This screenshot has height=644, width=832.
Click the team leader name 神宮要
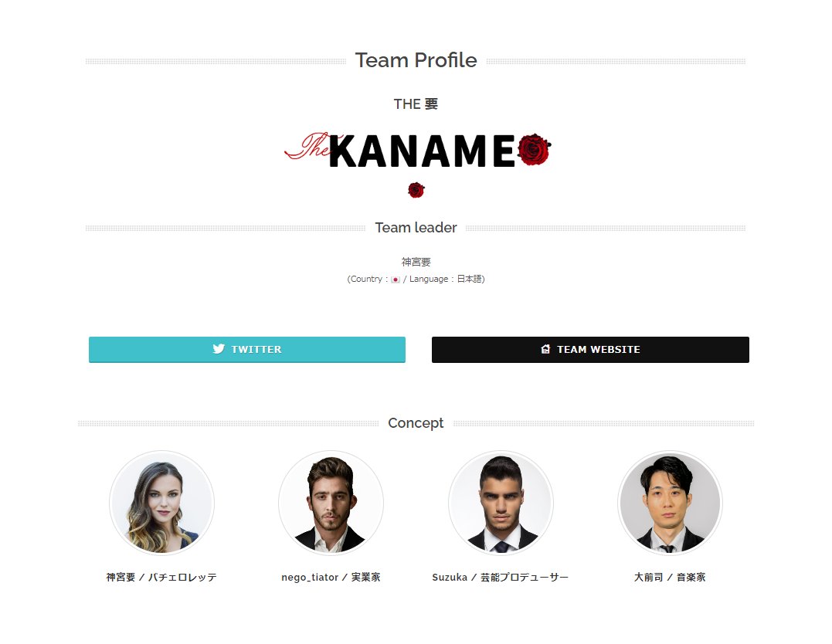tap(416, 262)
